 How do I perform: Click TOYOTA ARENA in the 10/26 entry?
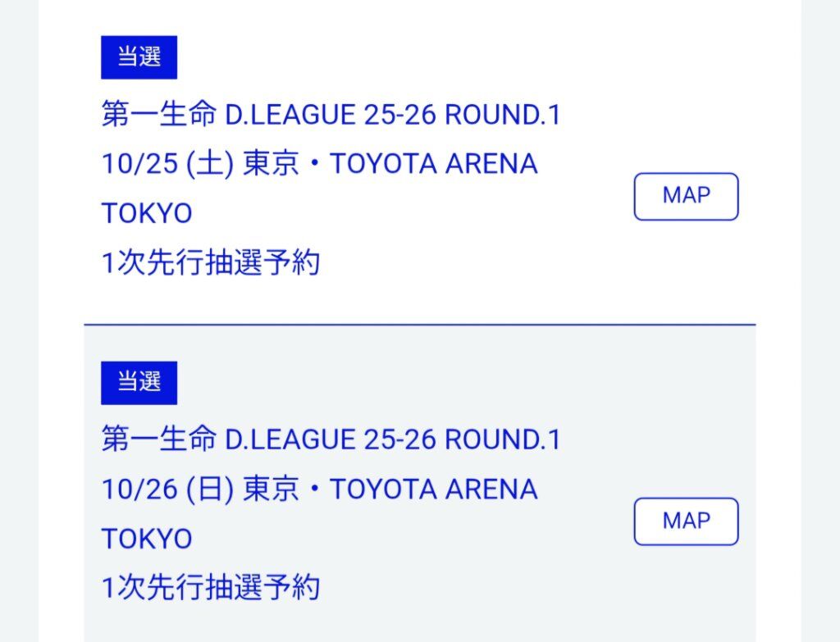(x=433, y=489)
